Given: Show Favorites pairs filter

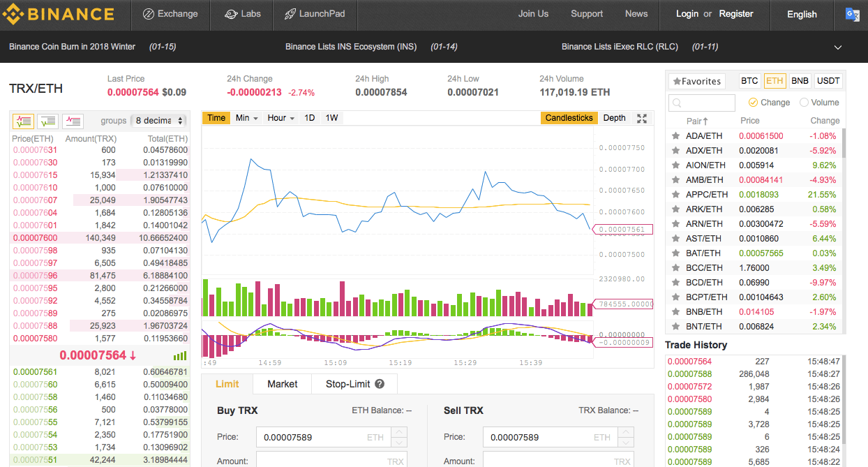Looking at the screenshot, I should point(697,81).
